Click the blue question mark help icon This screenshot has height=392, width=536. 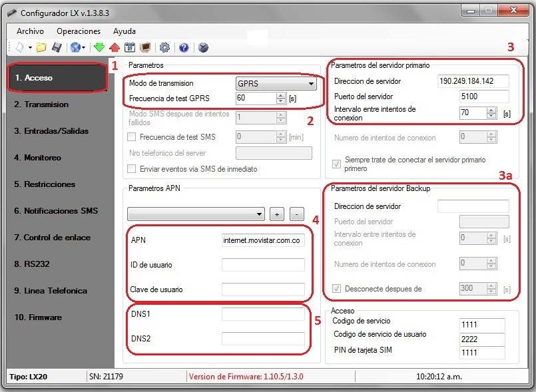(x=184, y=47)
